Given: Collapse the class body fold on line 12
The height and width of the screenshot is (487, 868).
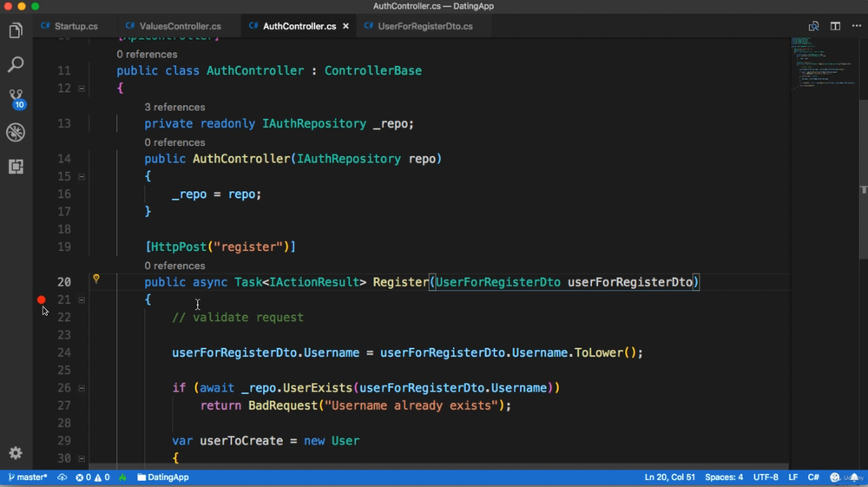Looking at the screenshot, I should click(82, 89).
